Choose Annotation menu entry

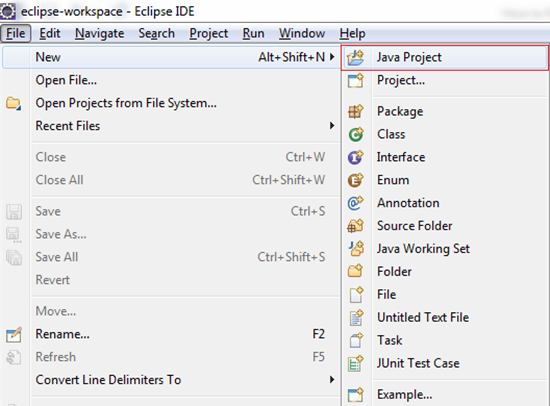click(x=444, y=203)
